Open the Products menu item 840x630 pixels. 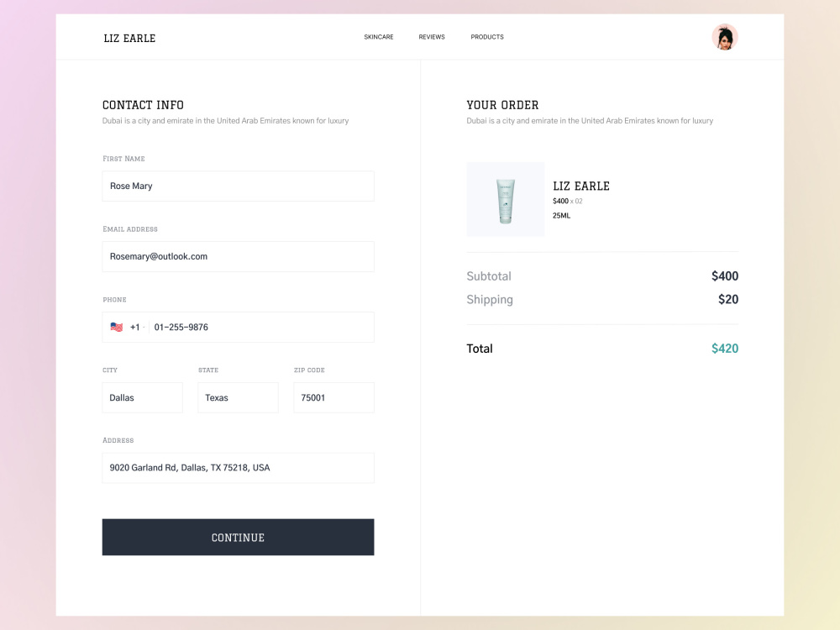coord(487,37)
